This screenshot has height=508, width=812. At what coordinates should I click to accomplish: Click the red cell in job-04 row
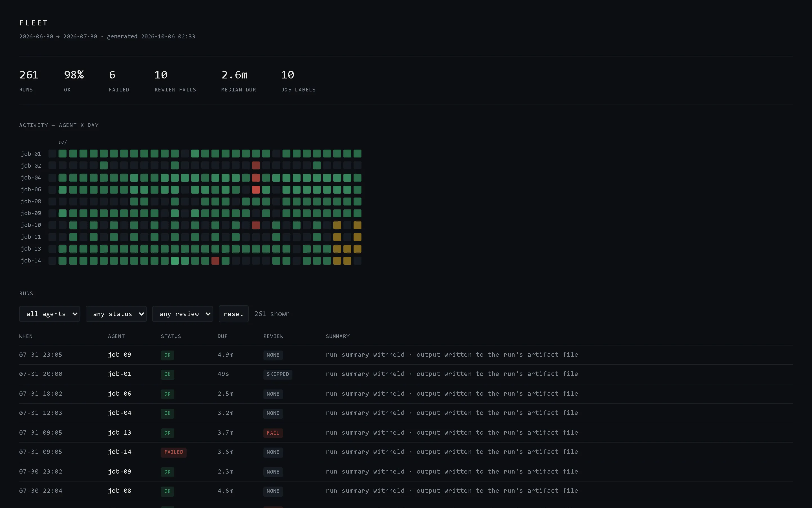click(x=256, y=178)
